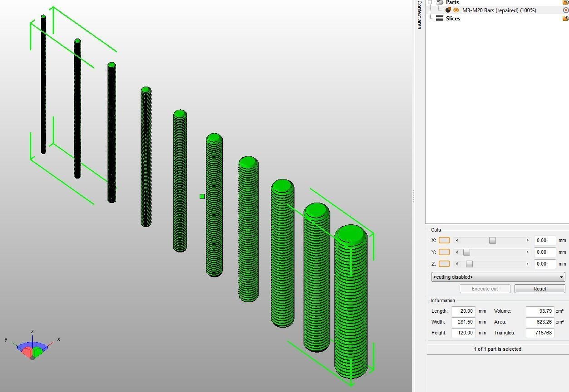This screenshot has height=392, width=569.
Task: Select the Slices item in the tree
Action: point(453,18)
